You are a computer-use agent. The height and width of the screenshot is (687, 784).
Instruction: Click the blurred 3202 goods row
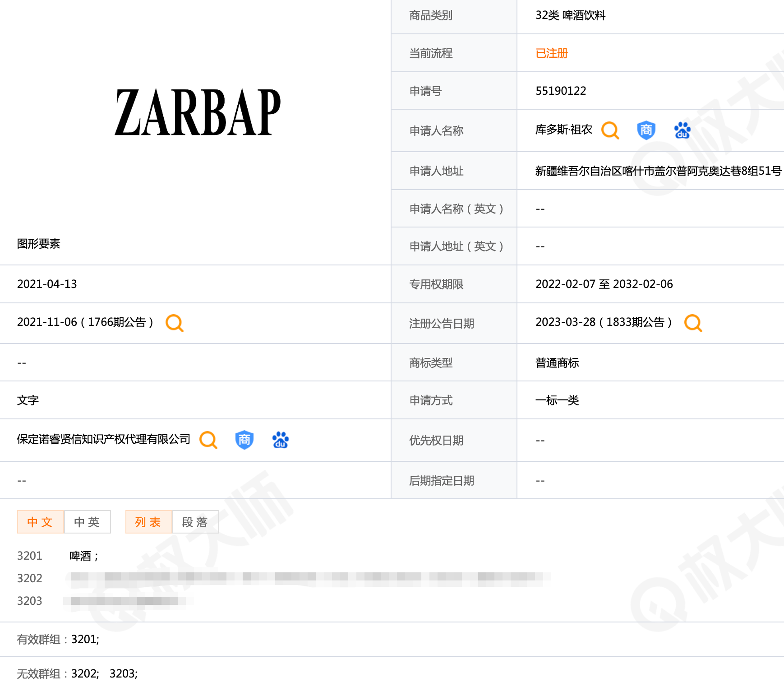(307, 578)
